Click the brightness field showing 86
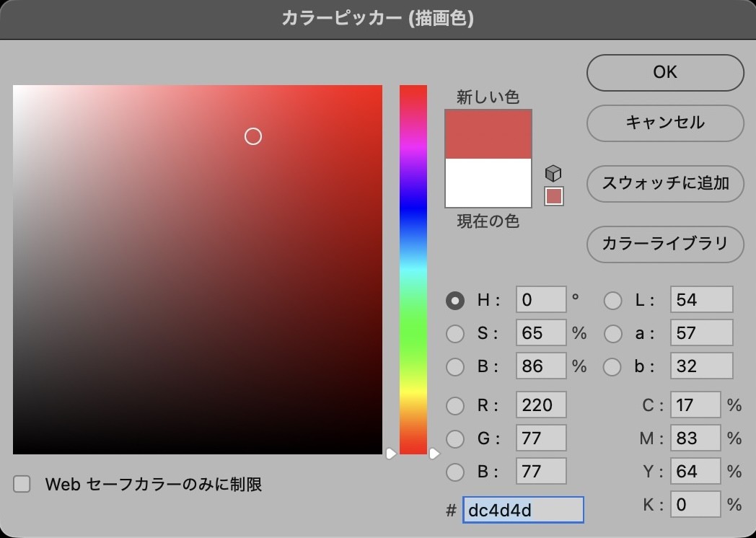Screen dimensions: 756x538 click(541, 366)
